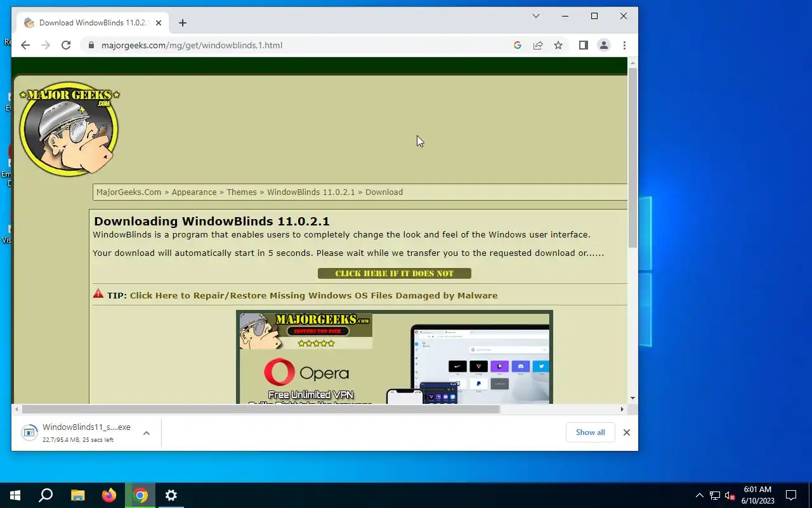Share this page icon
The image size is (812, 508).
coord(538,45)
